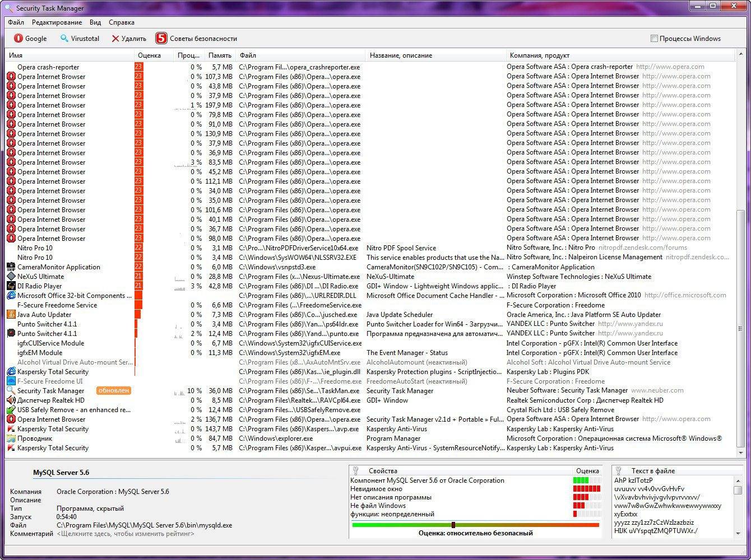This screenshot has width=751, height=560.
Task: Enable the Процессы Windows checkbox
Action: click(654, 39)
